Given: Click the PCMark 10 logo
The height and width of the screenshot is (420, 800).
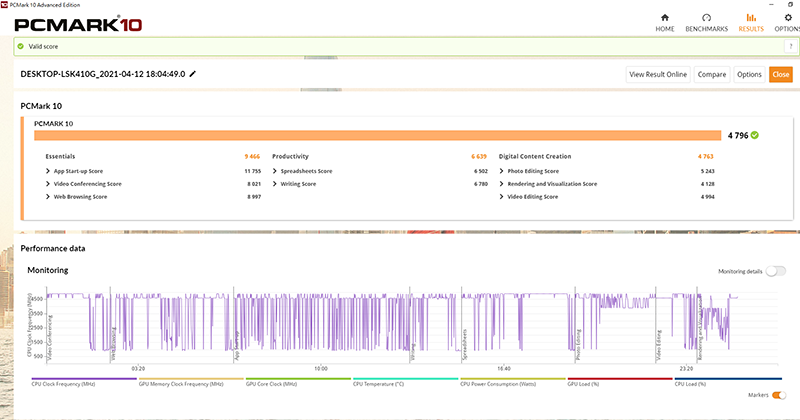Looking at the screenshot, I should 78,24.
